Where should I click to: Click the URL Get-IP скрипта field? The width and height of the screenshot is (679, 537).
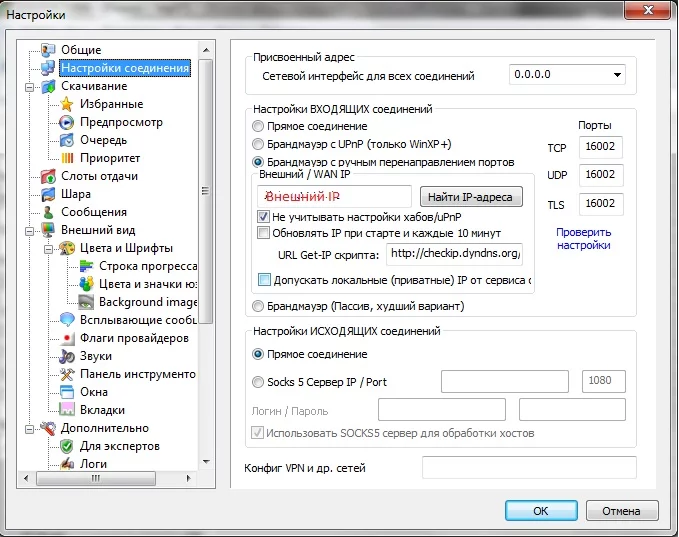tap(454, 254)
